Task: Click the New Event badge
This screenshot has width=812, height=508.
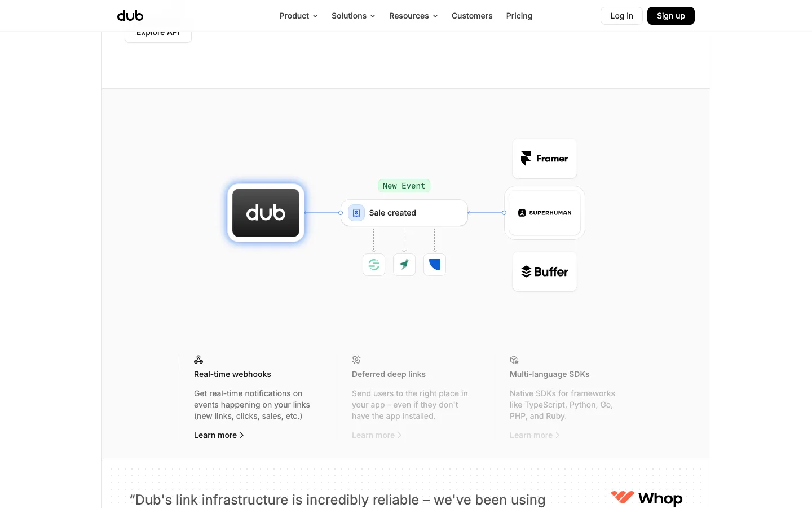Action: 404,186
